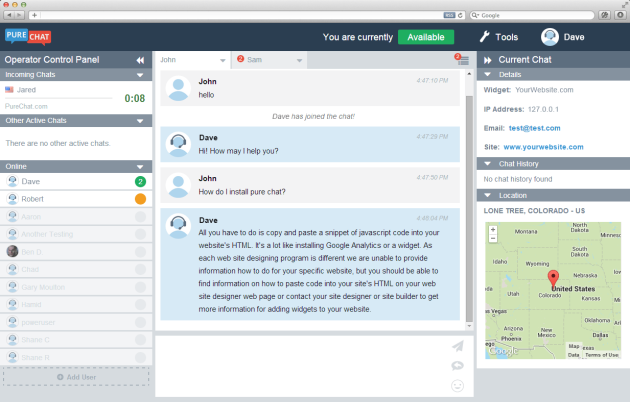Click the chat conversation scrollbar
Screen dimensions: 630x402
coord(469,208)
